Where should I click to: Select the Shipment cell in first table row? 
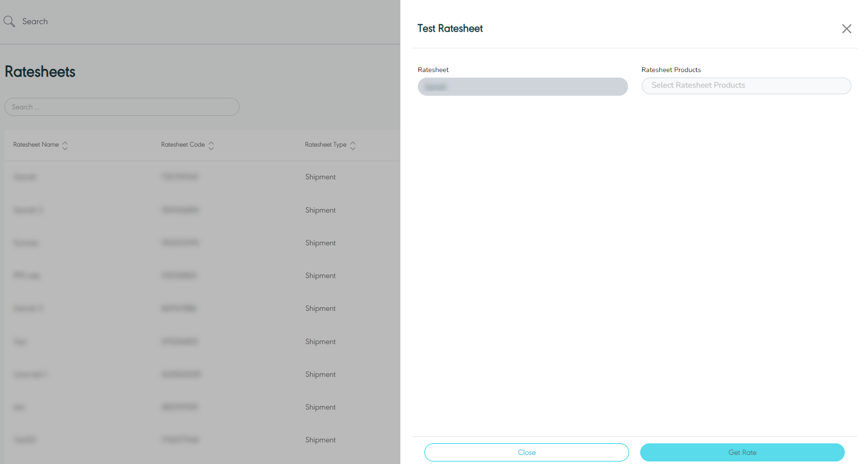(320, 177)
